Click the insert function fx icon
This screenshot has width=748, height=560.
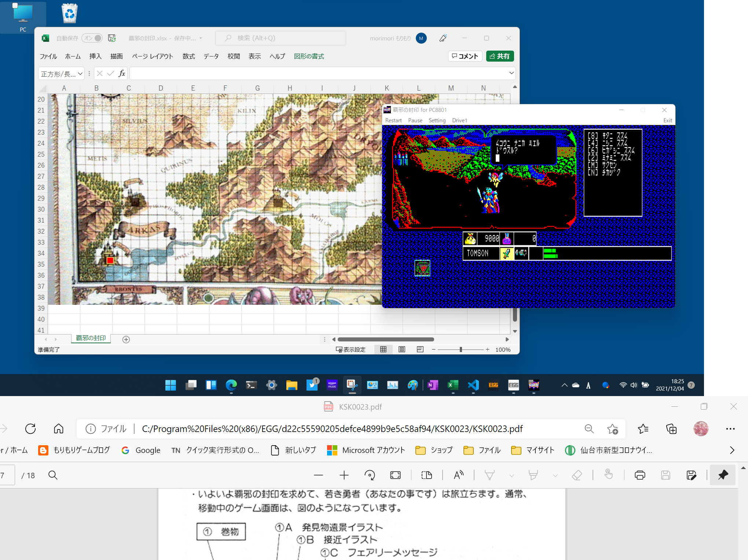pos(122,74)
